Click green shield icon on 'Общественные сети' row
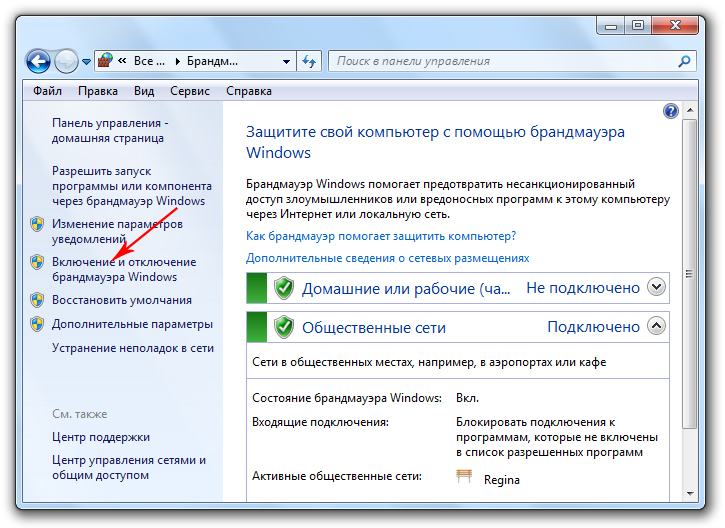Image resolution: width=725 pixels, height=528 pixels. coord(283,327)
